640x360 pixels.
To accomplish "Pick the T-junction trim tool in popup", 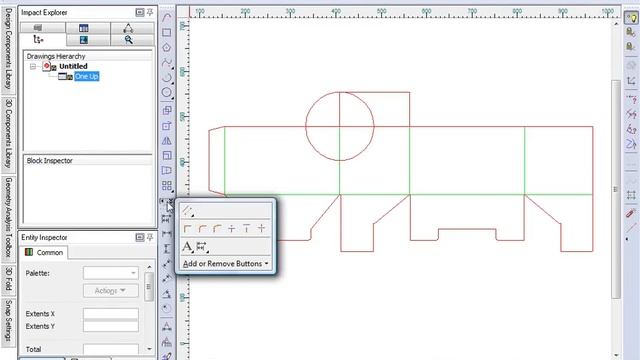I will click(x=247, y=229).
